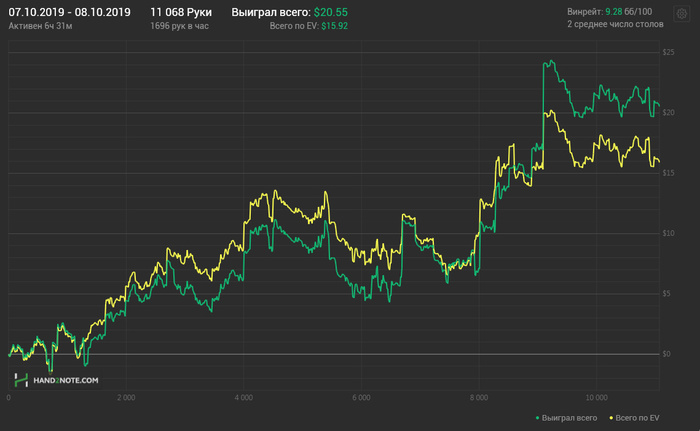Click the HAND2NOTE.COM watermark link

66,381
